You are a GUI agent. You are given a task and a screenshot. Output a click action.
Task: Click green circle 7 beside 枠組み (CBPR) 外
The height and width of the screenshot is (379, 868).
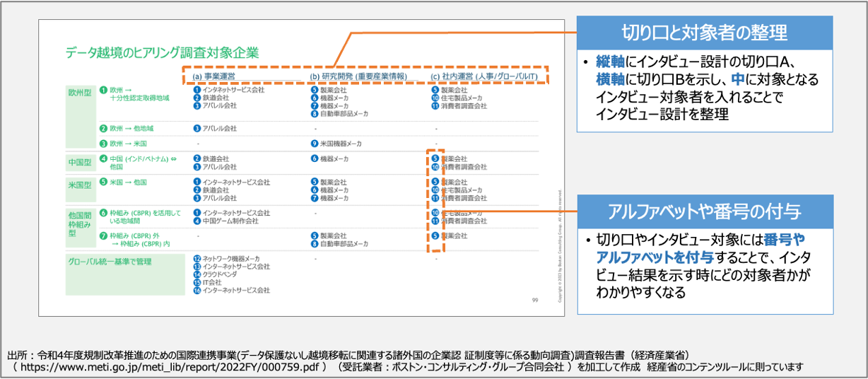(x=103, y=235)
